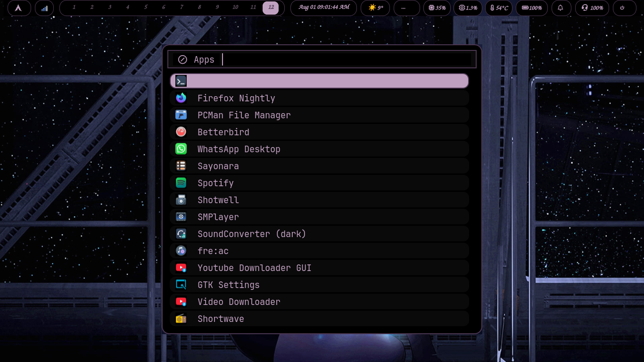
Task: Click the network signal bars icon
Action: [x=44, y=8]
